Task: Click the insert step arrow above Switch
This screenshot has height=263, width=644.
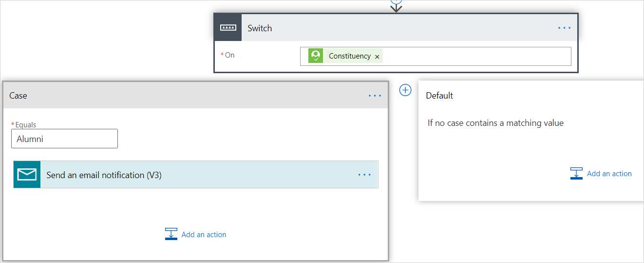Action: click(396, 6)
